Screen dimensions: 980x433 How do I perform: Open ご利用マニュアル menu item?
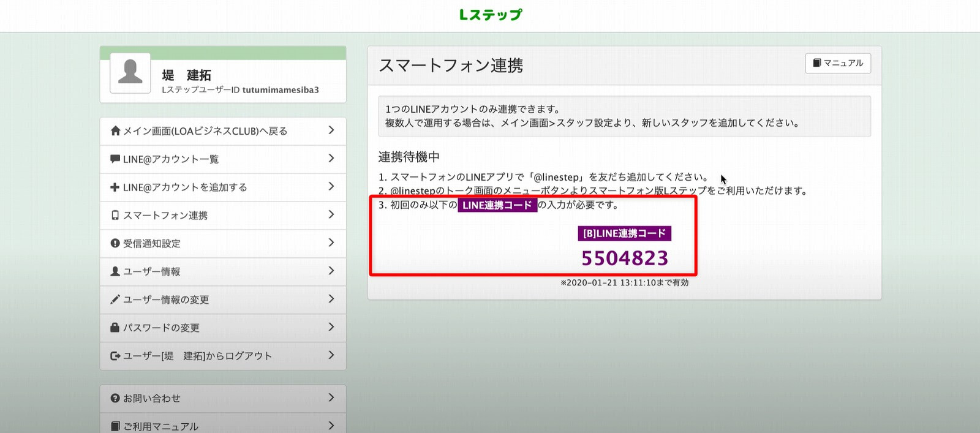tap(222, 423)
